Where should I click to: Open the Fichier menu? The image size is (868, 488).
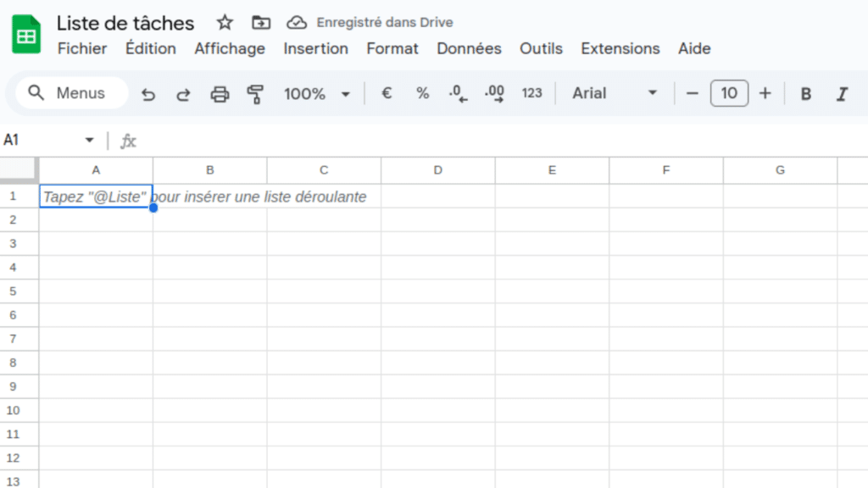pos(82,48)
